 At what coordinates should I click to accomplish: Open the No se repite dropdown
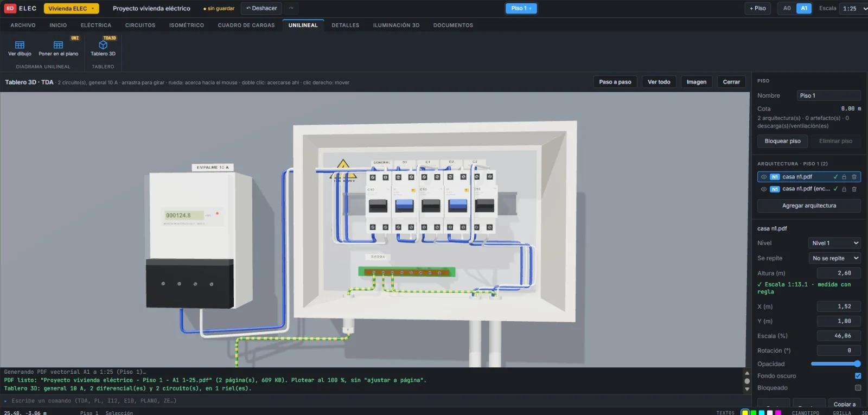pyautogui.click(x=834, y=258)
